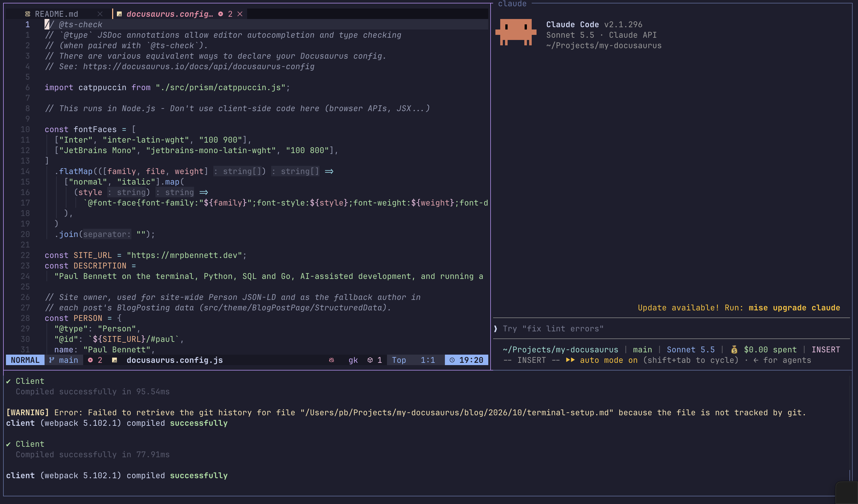This screenshot has height=504, width=858.
Task: Click the const fontFaces declaration line
Action: coord(90,130)
